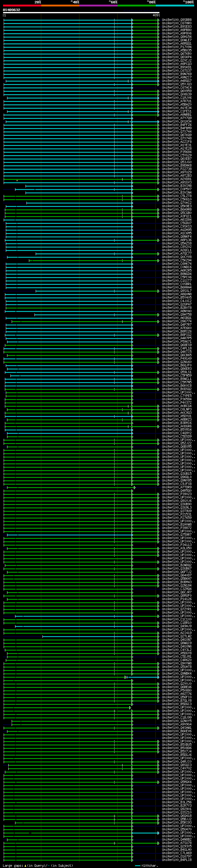Open hit UniRef100_Q8H154

(x=176, y=37)
